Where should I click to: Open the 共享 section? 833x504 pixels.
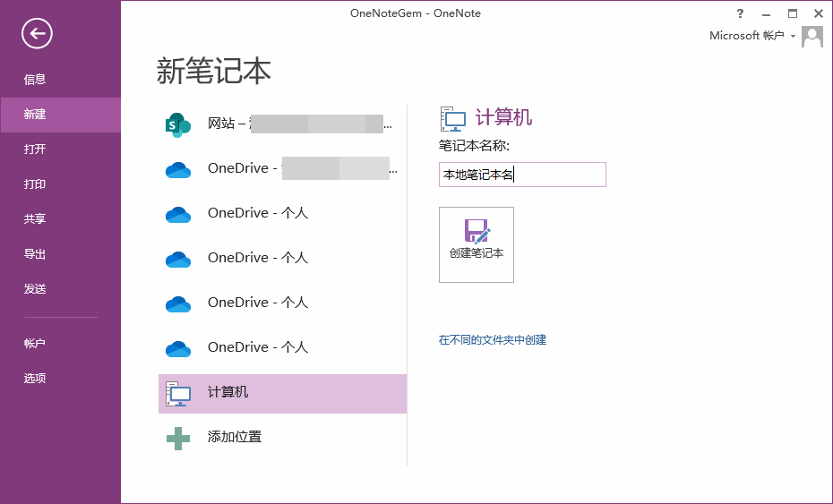coord(35,218)
